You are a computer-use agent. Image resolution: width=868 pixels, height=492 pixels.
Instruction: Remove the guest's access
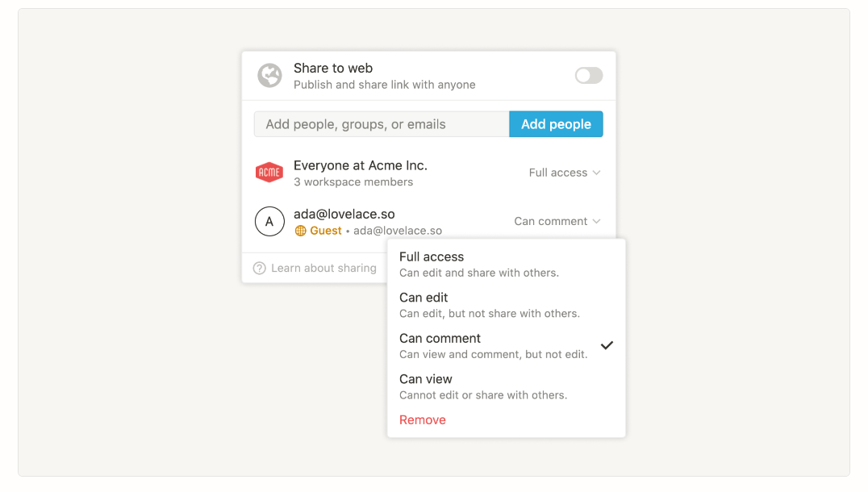pyautogui.click(x=423, y=420)
